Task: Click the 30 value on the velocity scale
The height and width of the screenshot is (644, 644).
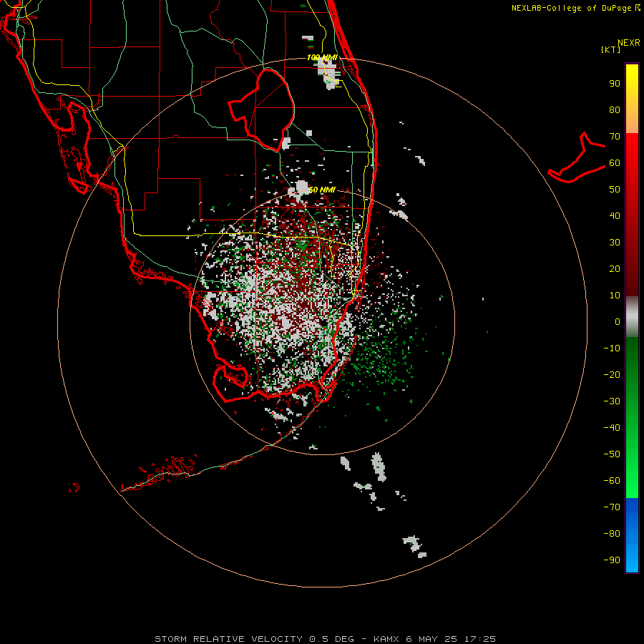Action: click(x=615, y=243)
